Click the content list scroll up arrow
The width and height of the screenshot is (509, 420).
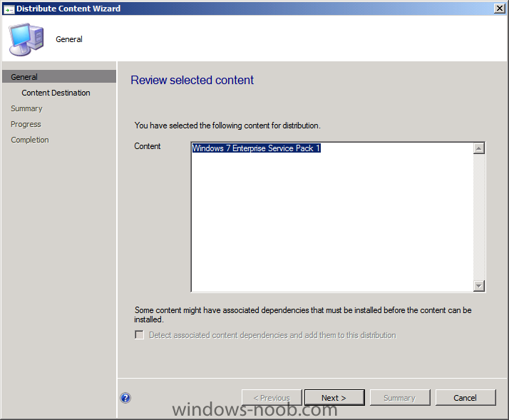click(x=479, y=148)
